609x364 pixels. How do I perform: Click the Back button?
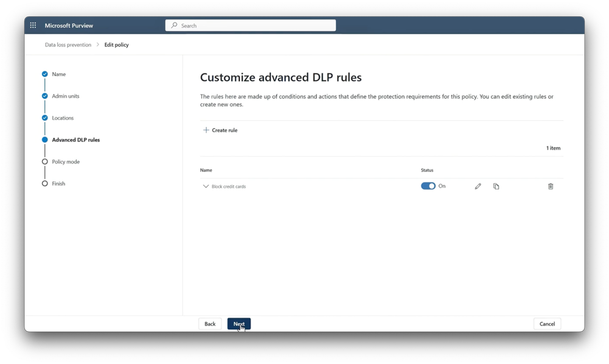pyautogui.click(x=210, y=324)
